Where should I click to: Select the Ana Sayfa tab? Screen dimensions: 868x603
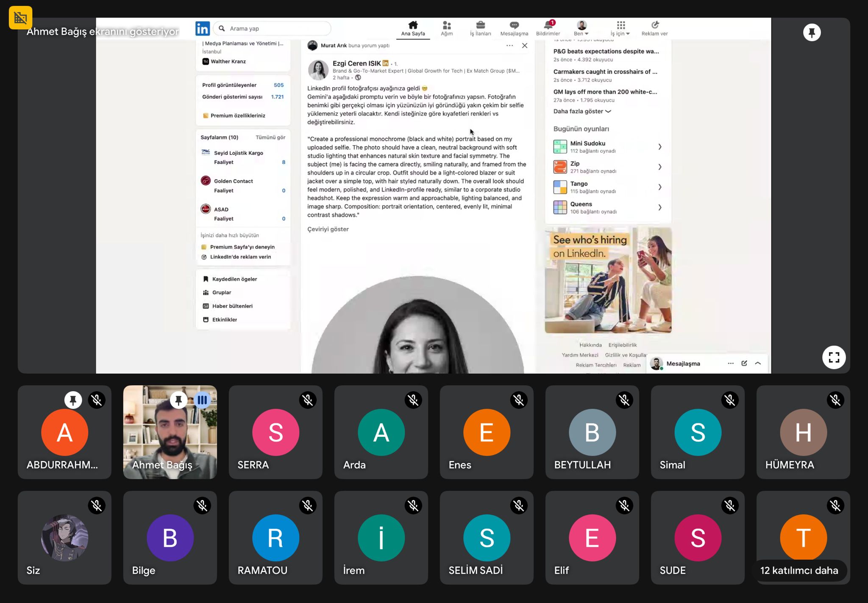click(413, 28)
